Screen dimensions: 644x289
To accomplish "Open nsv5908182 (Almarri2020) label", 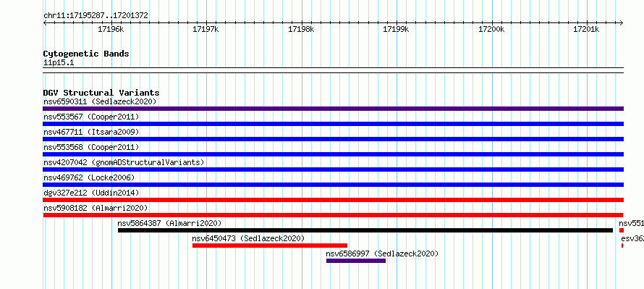I will click(x=96, y=208).
